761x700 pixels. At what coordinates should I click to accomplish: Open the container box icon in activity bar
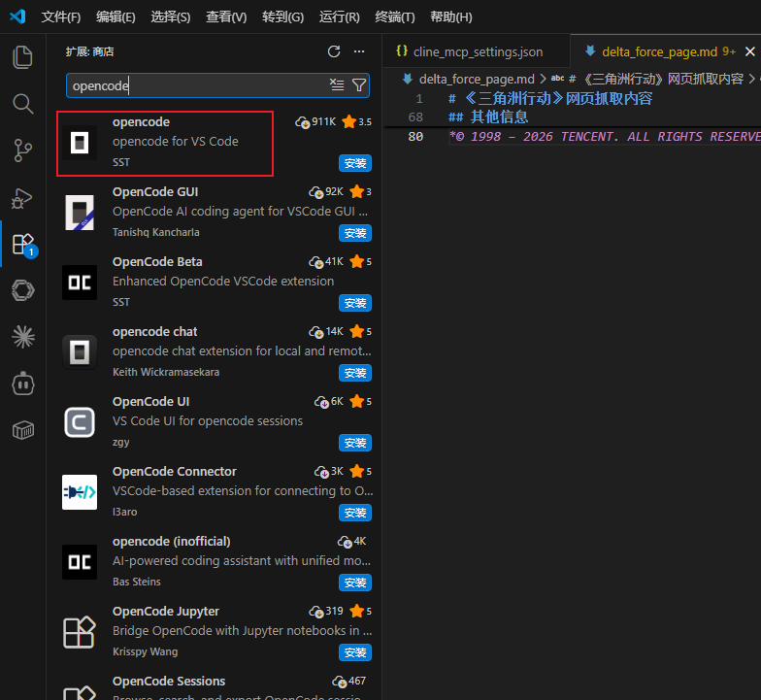click(x=23, y=430)
